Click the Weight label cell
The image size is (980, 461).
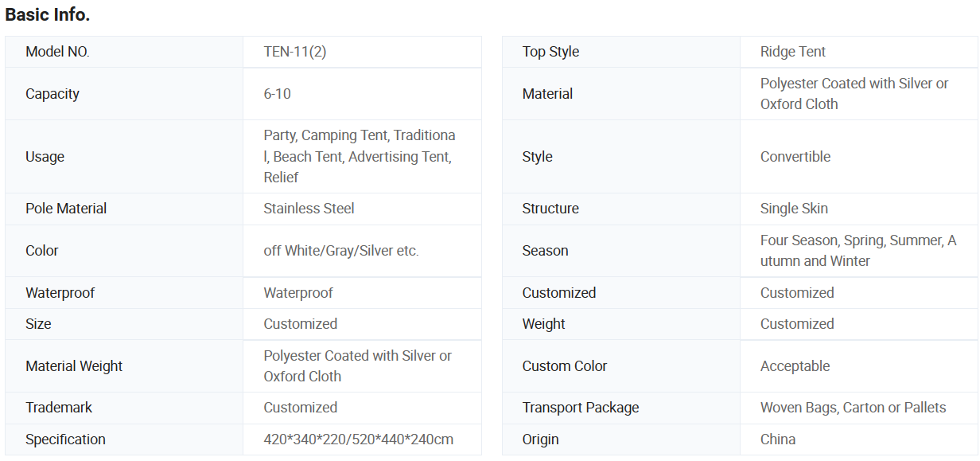pyautogui.click(x=543, y=324)
